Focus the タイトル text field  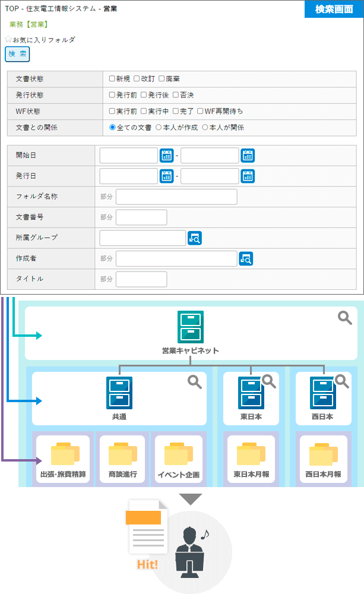point(141,279)
